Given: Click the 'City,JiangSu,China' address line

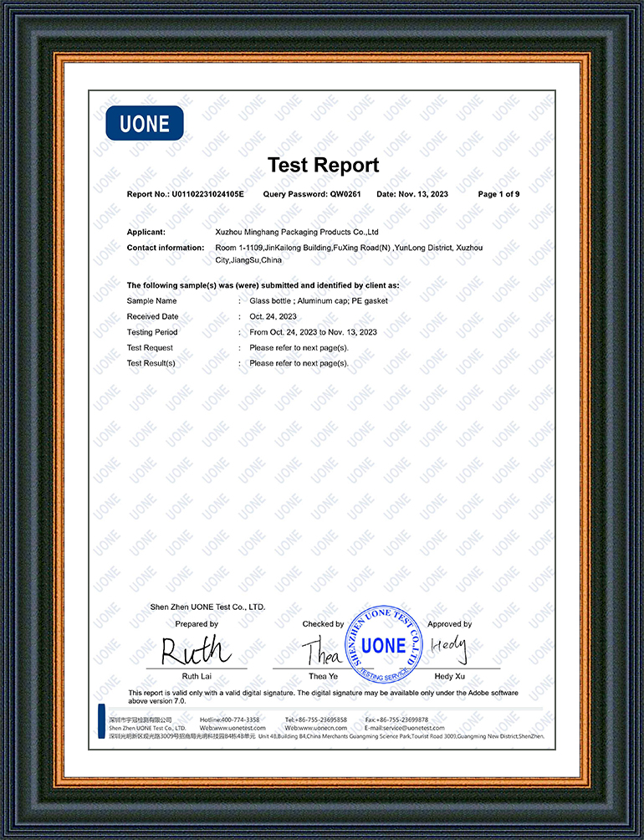Looking at the screenshot, I should tap(248, 260).
